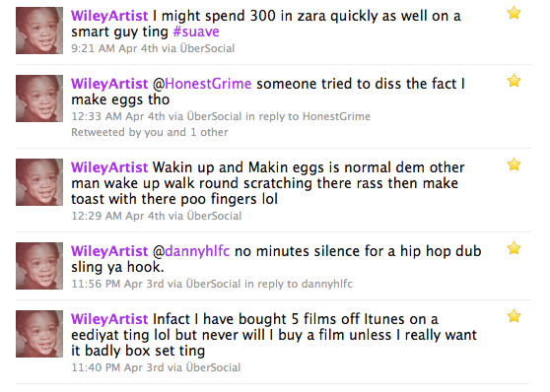Toggle favorite star on HonestGrime reply tweet
Image resolution: width=550 pixels, height=392 pixels.
514,81
